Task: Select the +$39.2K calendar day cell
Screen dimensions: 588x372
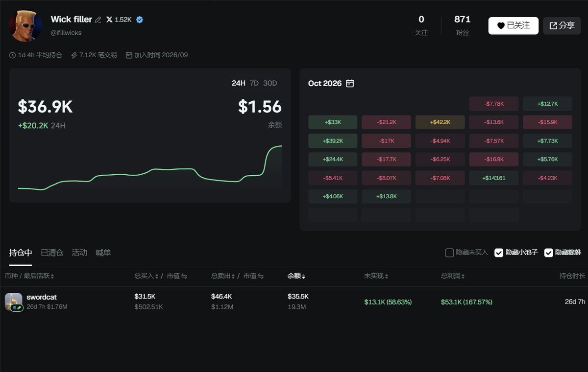Action: [x=333, y=141]
